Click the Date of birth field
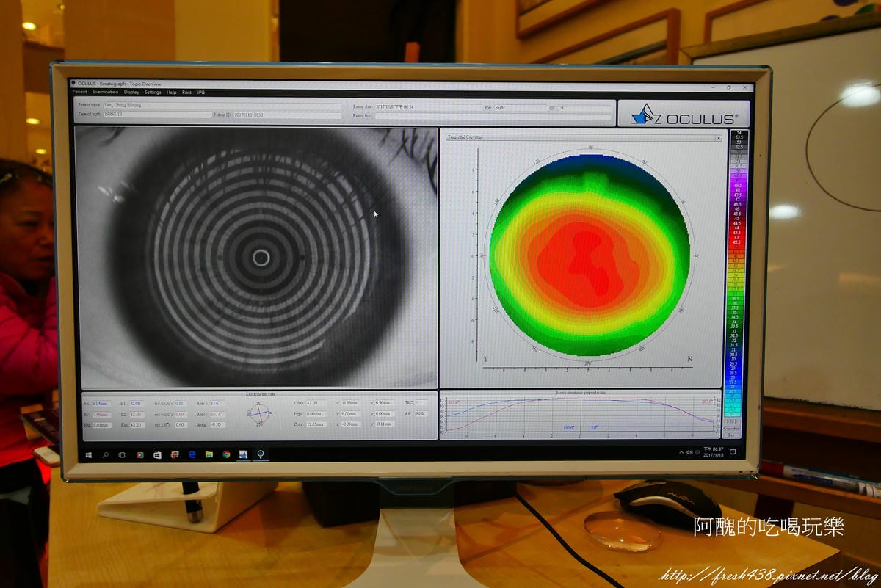 (x=157, y=114)
